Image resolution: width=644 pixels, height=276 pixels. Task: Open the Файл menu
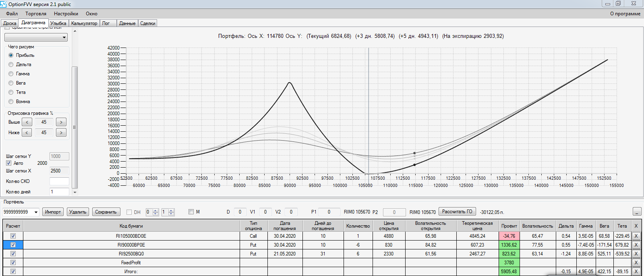point(12,14)
